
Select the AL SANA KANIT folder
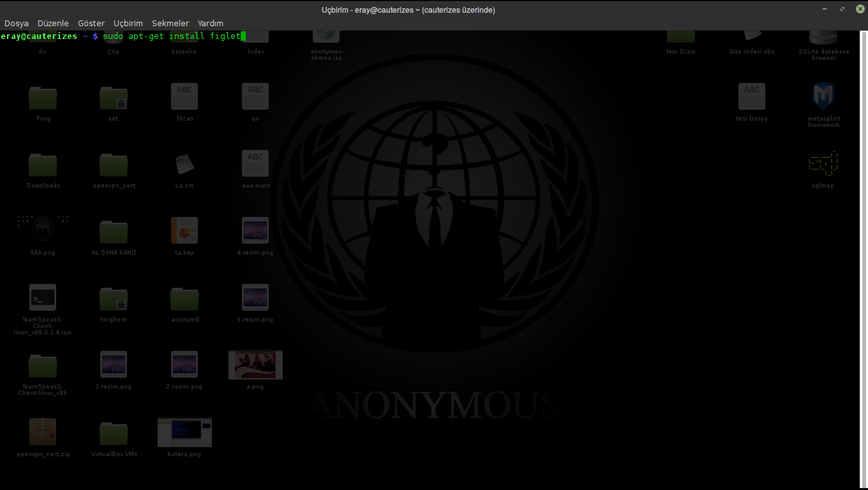pos(114,231)
